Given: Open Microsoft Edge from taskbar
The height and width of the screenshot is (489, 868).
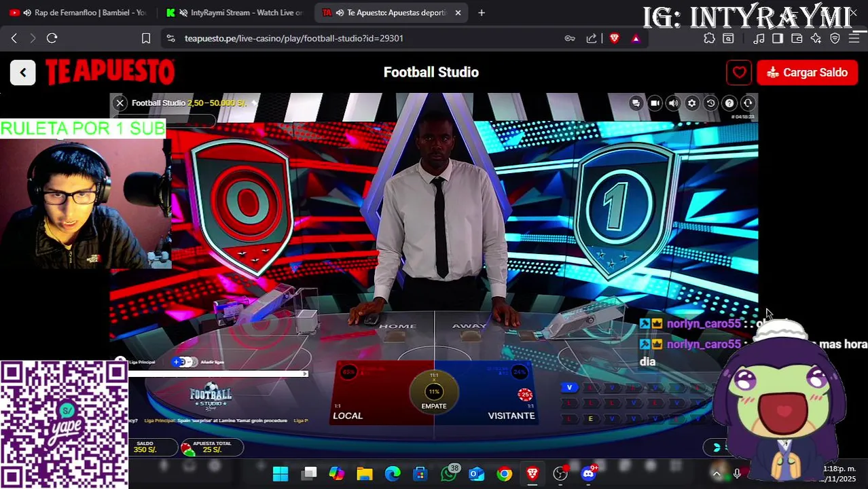Looking at the screenshot, I should pyautogui.click(x=393, y=473).
